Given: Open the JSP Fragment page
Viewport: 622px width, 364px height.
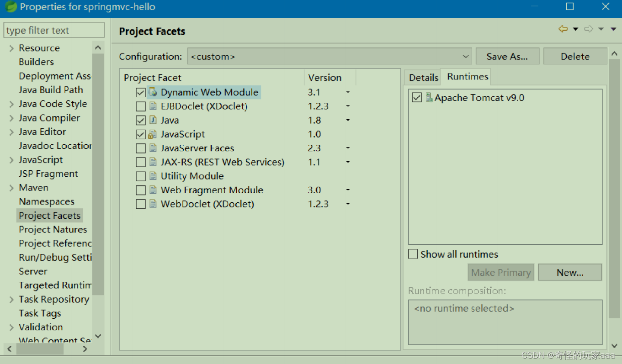Looking at the screenshot, I should (48, 174).
